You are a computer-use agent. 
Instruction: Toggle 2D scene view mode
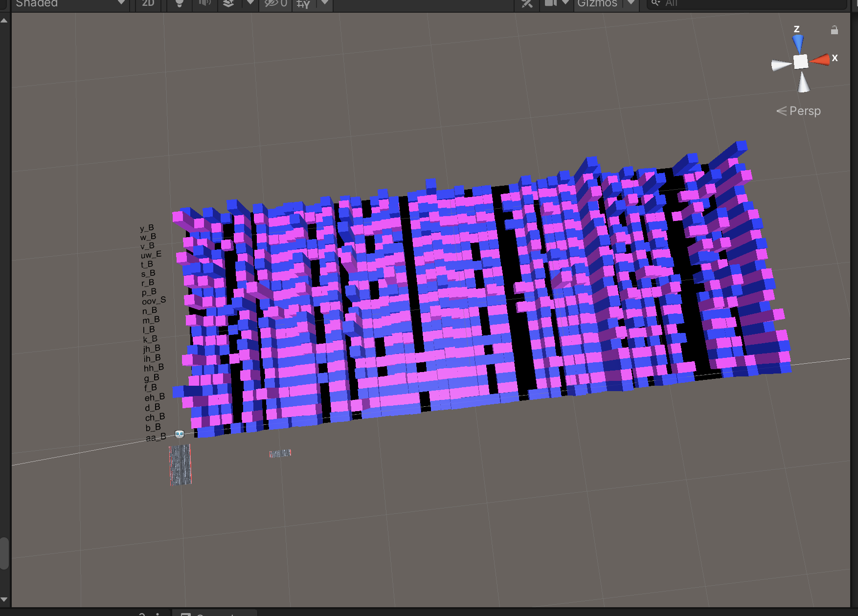(148, 3)
